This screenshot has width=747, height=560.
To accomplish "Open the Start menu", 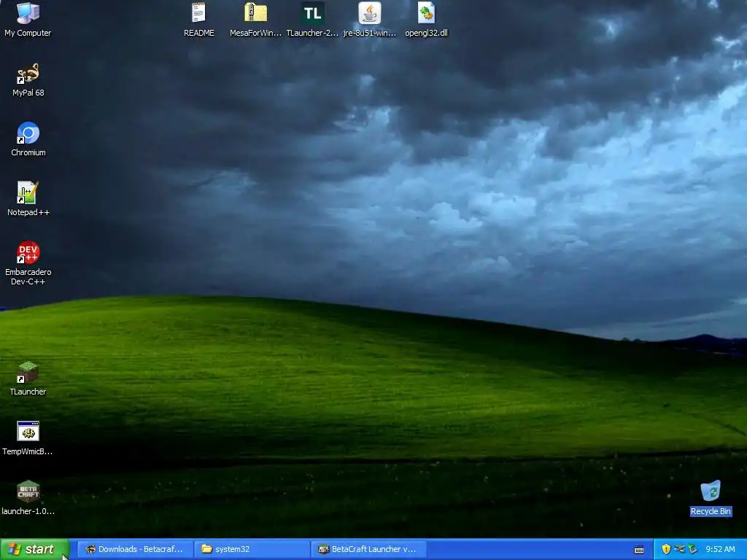I will pos(35,549).
